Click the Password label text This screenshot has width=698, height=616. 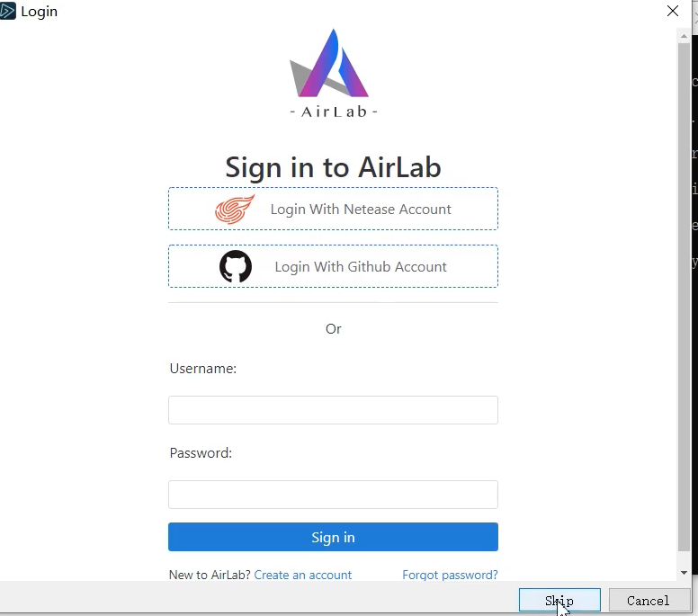(201, 453)
